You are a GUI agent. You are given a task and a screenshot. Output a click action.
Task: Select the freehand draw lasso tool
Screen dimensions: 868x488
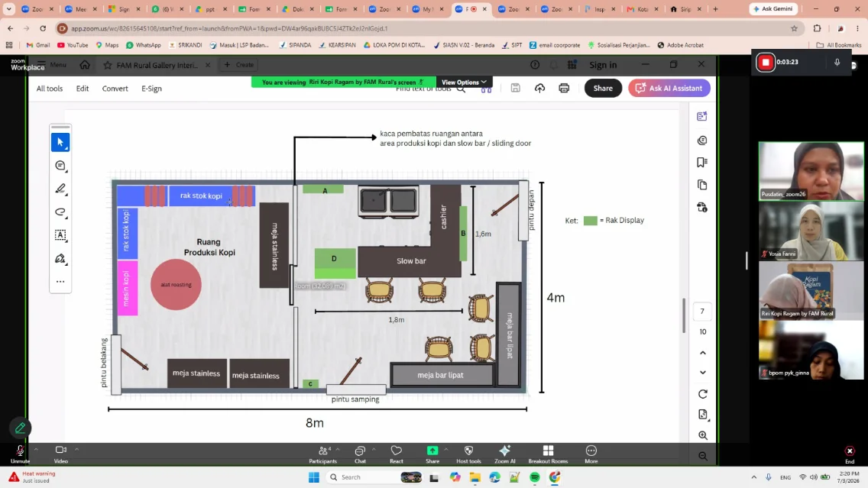(x=60, y=212)
